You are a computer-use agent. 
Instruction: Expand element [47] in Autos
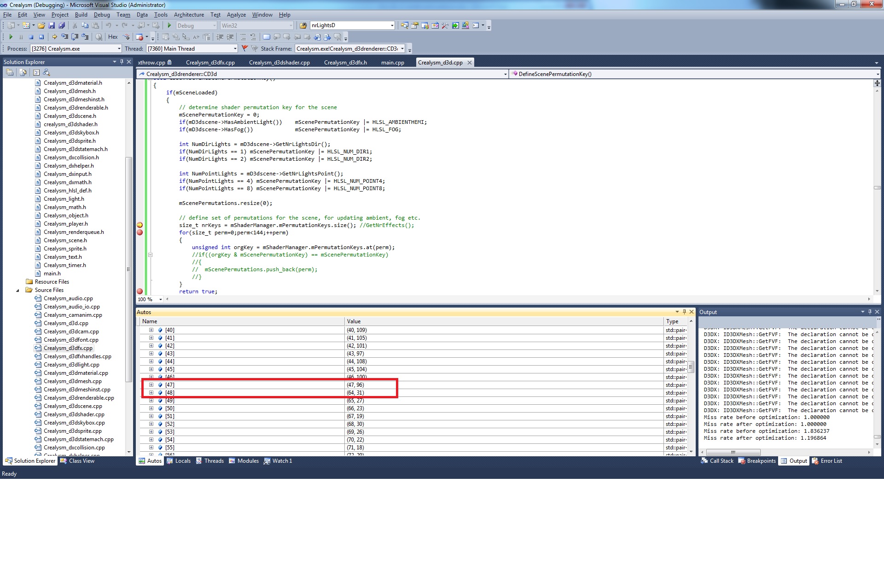tap(151, 385)
